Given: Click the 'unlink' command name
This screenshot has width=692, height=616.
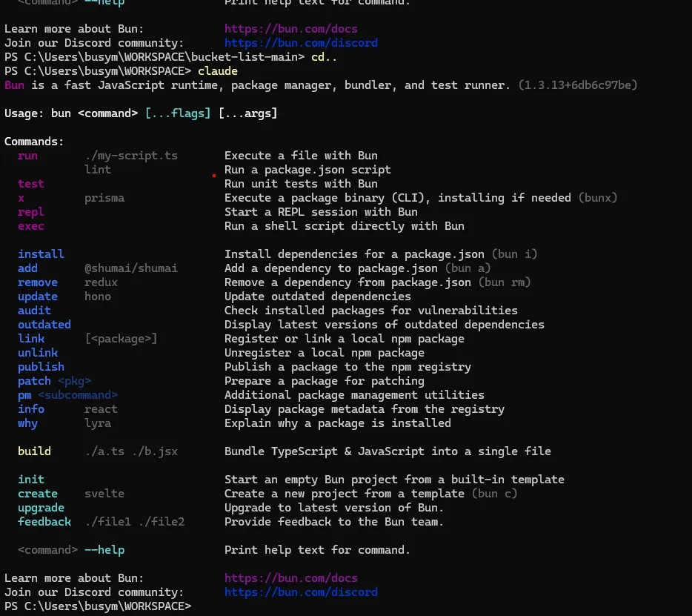Looking at the screenshot, I should pyautogui.click(x=38, y=353).
